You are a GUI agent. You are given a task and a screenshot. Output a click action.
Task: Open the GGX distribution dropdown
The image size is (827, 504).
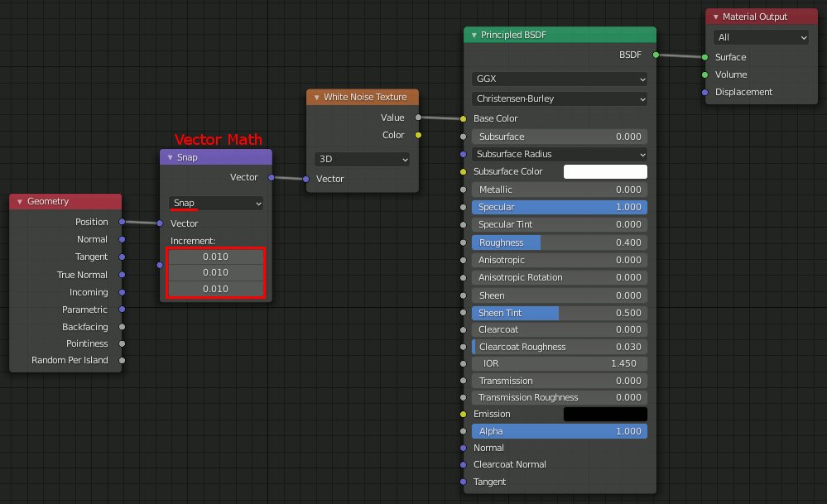(x=560, y=79)
